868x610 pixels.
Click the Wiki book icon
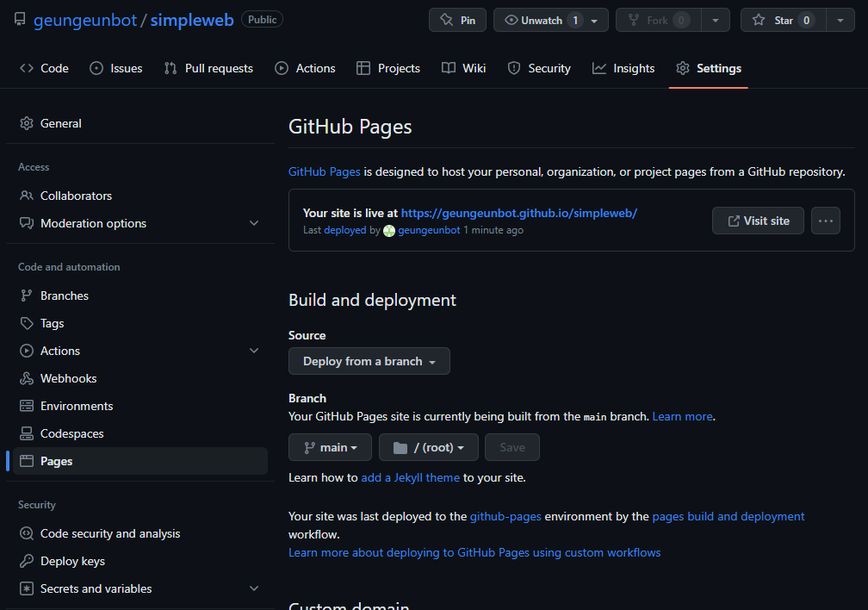[449, 68]
